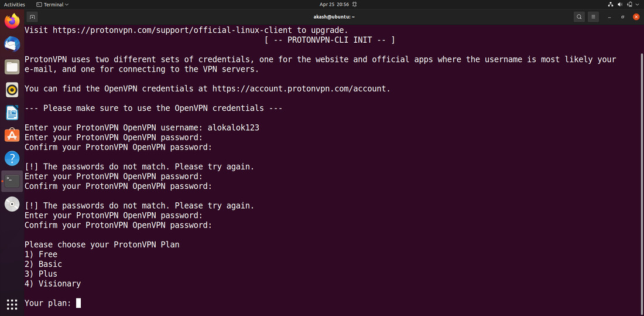Screen dimensions: 644x316
Task: Open Thunderbird Mail in the dock
Action: click(x=12, y=44)
